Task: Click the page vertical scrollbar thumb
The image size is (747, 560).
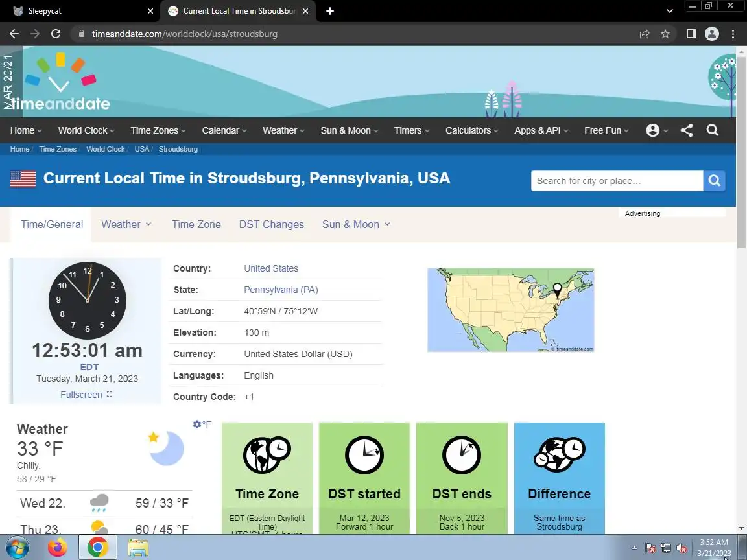Action: [x=741, y=152]
